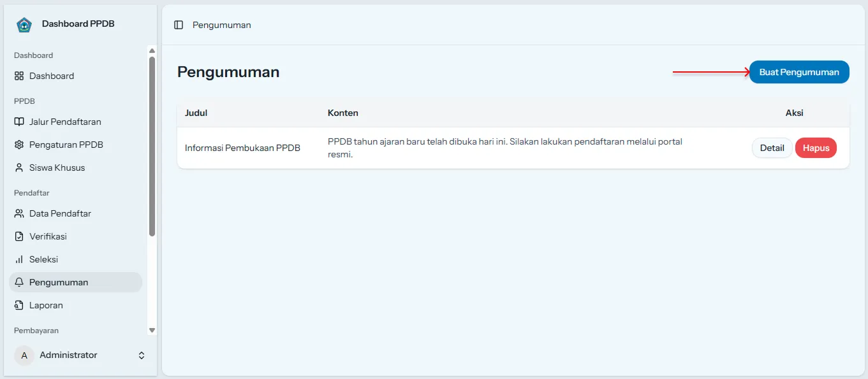This screenshot has width=868, height=379.
Task: Click the Dashboard PPDB app title
Action: [x=78, y=24]
